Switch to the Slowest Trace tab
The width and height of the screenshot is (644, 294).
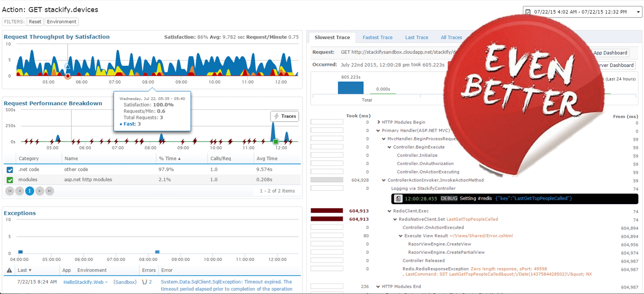tap(332, 37)
